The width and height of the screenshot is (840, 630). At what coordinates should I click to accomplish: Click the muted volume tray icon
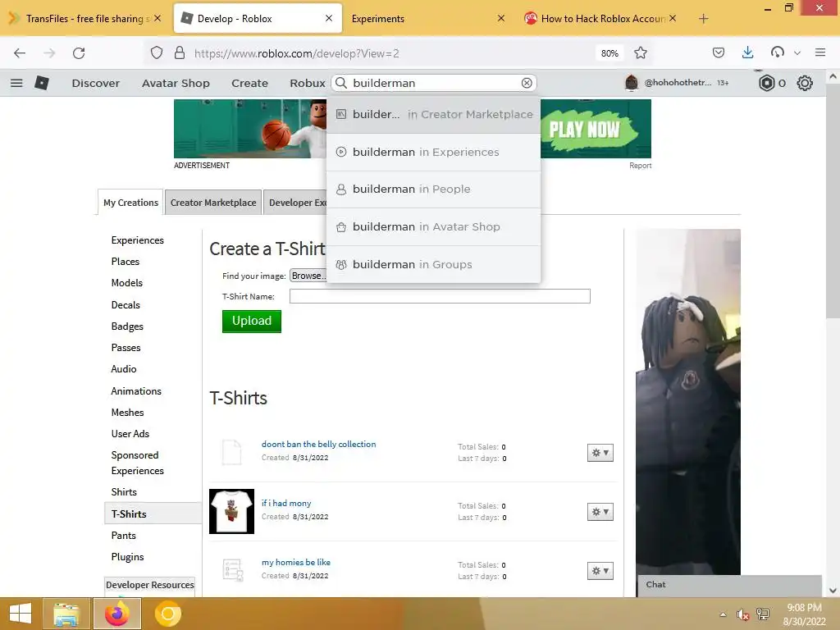point(742,614)
